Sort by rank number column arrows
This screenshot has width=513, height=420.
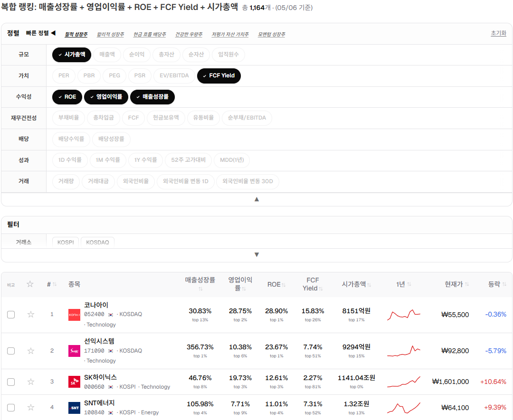(55, 284)
